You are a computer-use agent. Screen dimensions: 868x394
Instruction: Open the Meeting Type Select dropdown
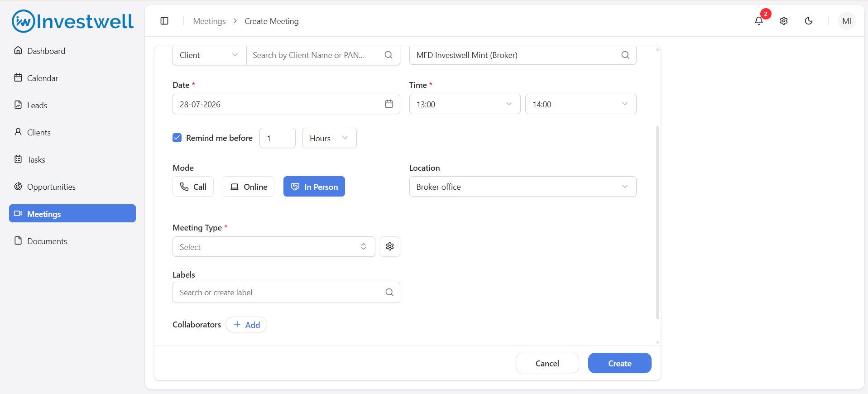coord(273,246)
